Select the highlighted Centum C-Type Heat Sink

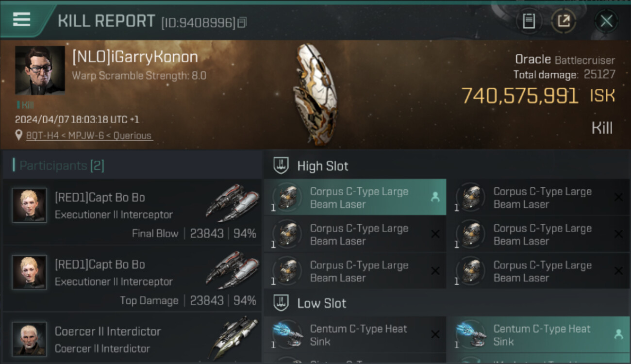[x=538, y=334]
